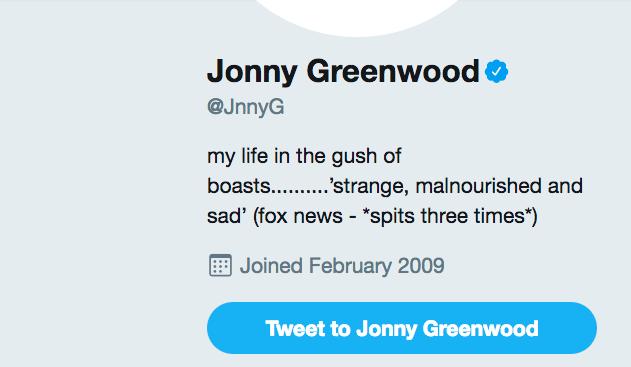
Task: Click bio line 'my life in the gush of'
Action: tap(304, 156)
